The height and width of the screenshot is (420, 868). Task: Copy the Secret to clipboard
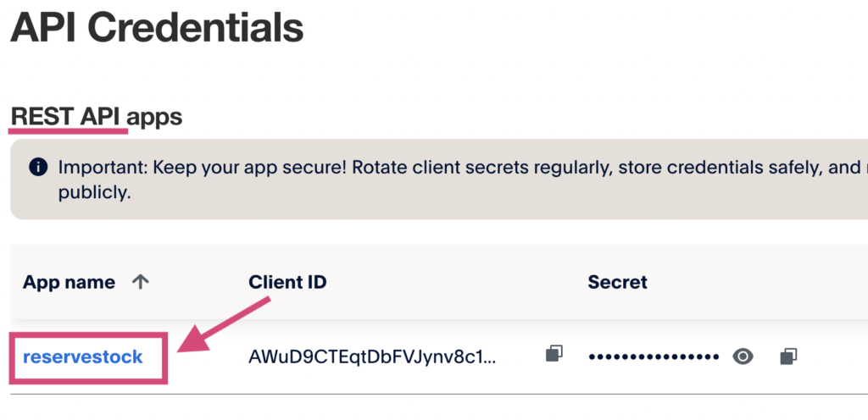pyautogui.click(x=788, y=356)
